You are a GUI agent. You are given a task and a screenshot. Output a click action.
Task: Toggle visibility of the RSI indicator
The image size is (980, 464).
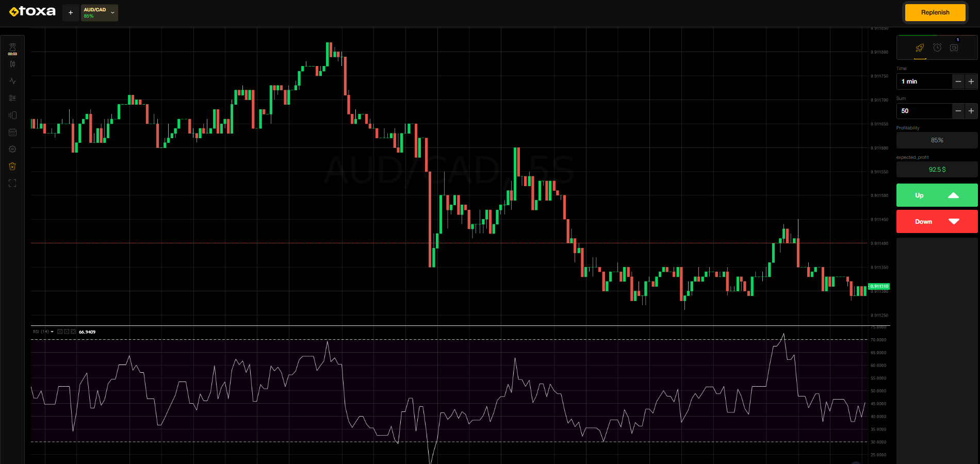59,332
